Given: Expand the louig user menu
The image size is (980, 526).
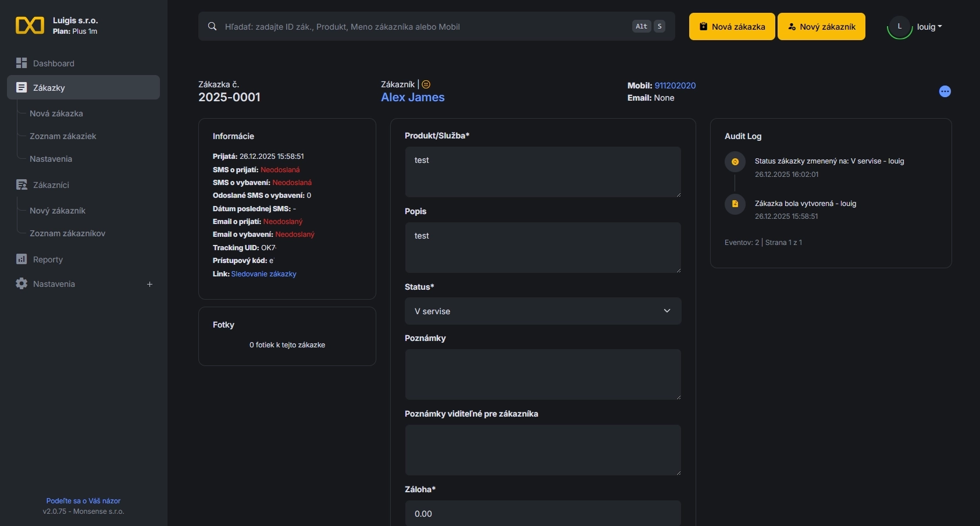Looking at the screenshot, I should 929,27.
